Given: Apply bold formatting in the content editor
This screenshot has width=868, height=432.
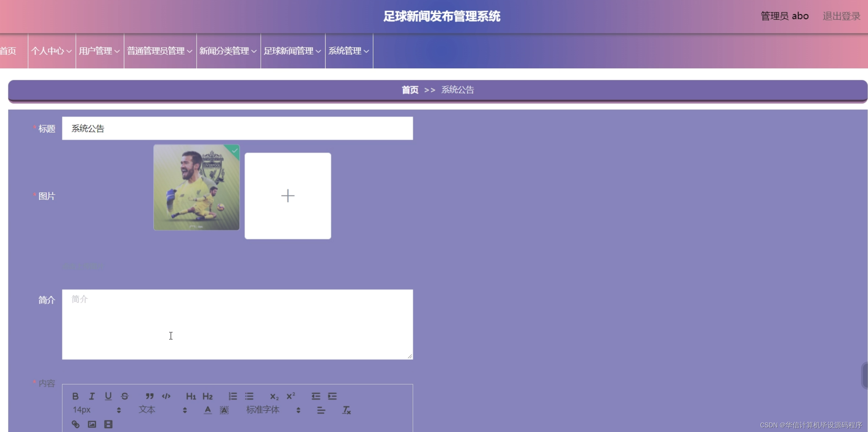Looking at the screenshot, I should 76,396.
